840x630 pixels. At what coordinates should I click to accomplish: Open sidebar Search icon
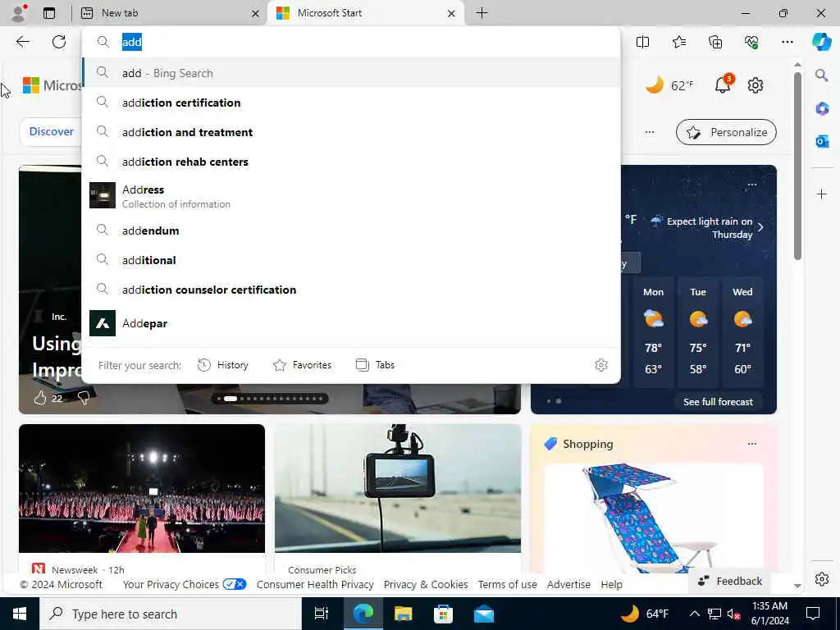click(821, 75)
